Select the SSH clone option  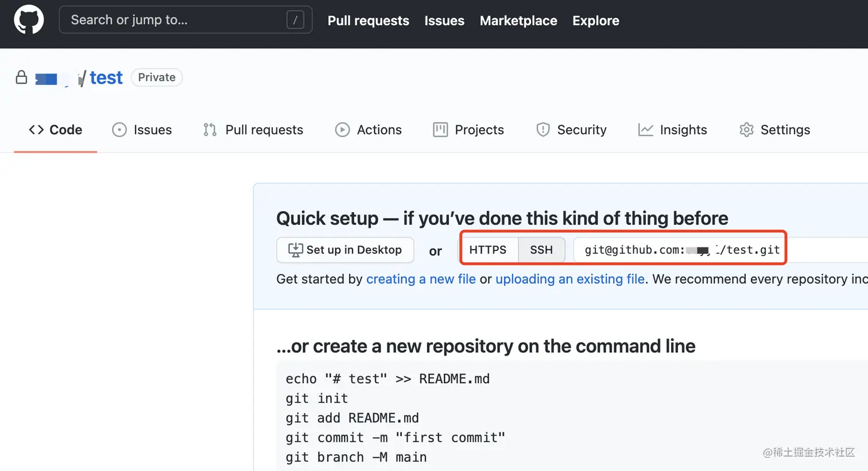point(541,250)
